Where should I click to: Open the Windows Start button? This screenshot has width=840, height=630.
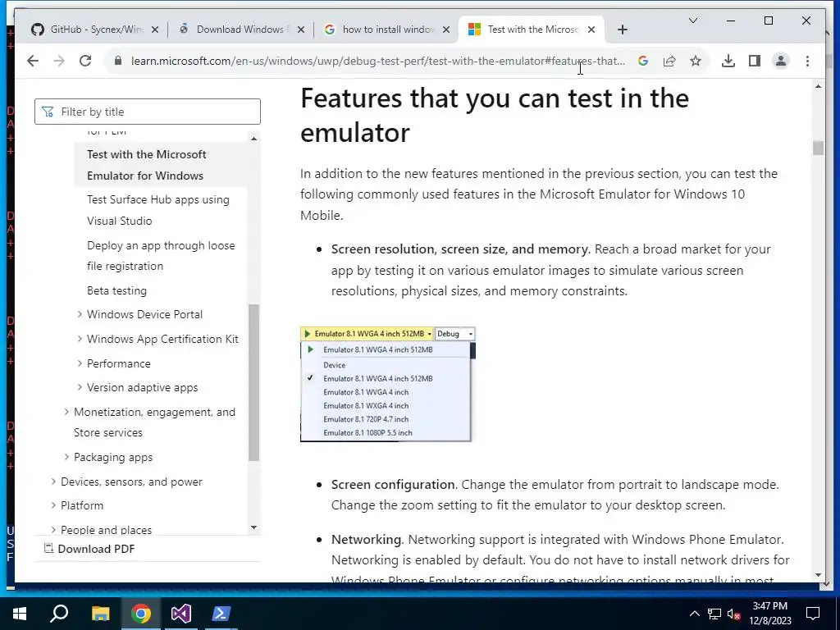(x=20, y=614)
